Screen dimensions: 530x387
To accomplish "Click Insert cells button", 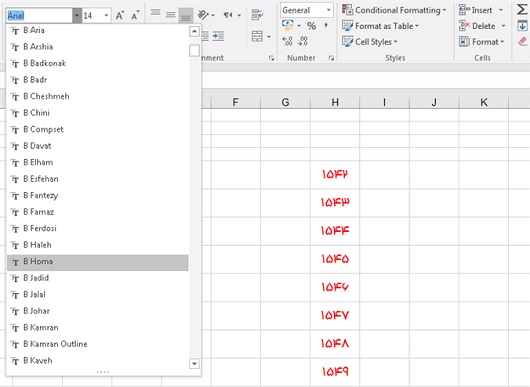I will [x=476, y=10].
